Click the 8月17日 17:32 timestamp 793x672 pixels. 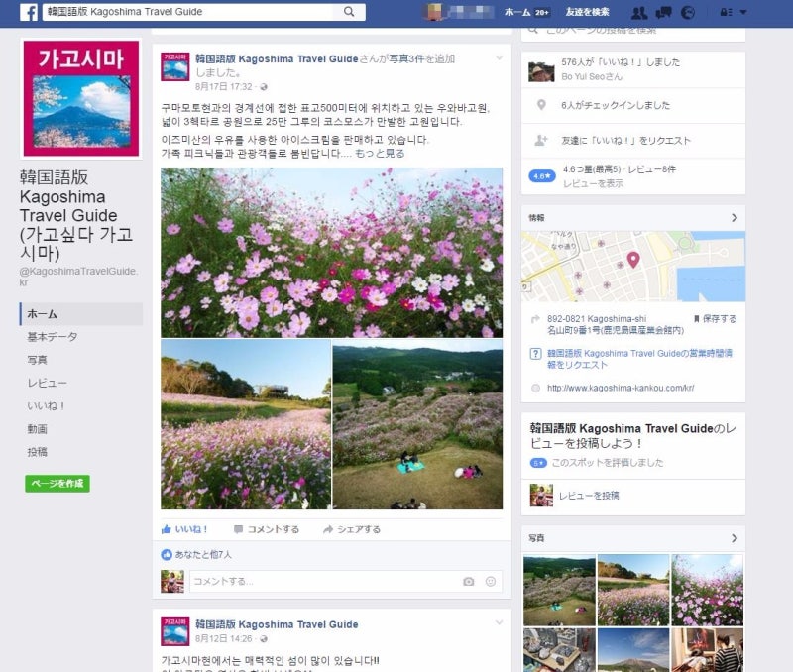224,87
